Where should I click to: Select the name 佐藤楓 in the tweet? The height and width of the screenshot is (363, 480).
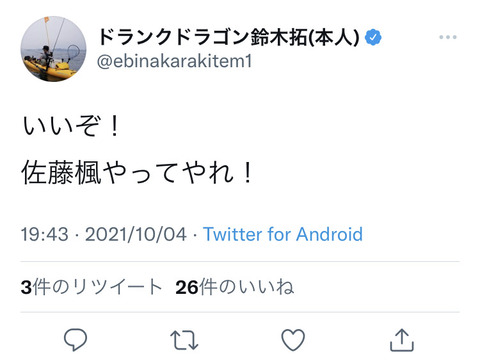click(61, 172)
